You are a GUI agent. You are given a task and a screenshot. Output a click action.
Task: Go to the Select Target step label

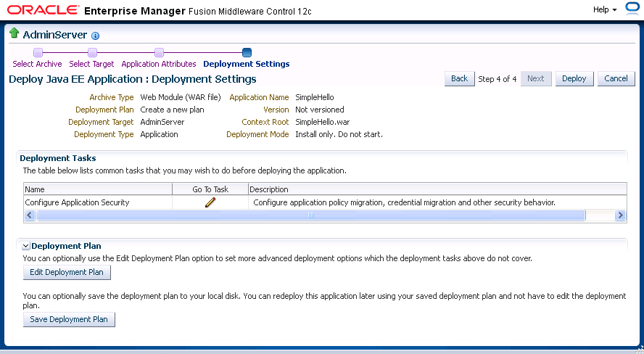click(x=91, y=64)
